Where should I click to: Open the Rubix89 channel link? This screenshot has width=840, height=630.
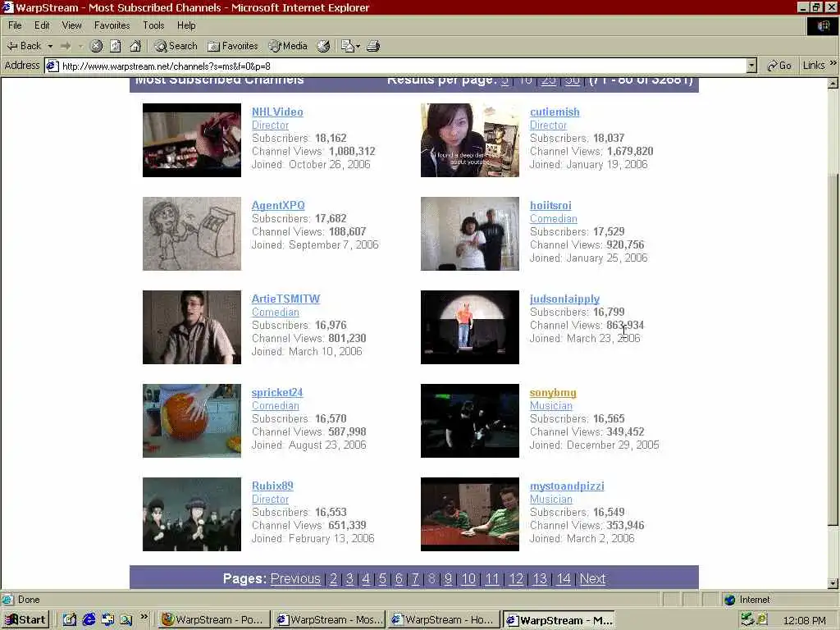[x=272, y=486]
